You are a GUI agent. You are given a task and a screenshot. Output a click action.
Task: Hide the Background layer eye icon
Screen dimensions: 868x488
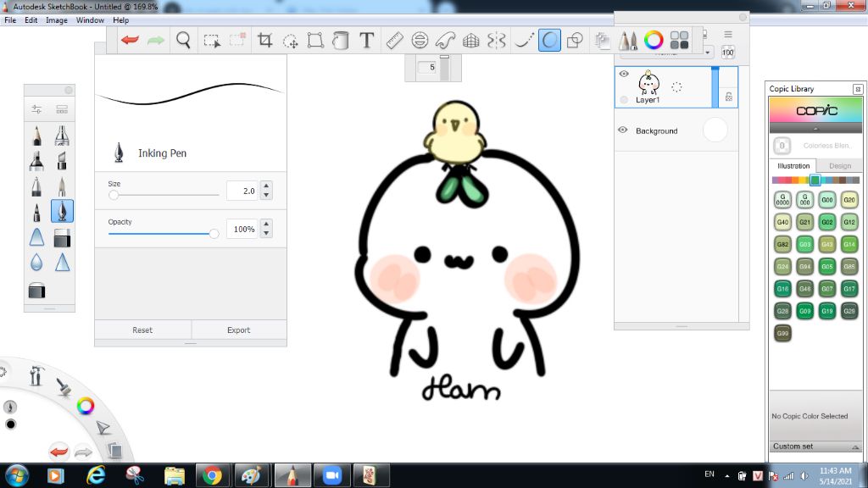tap(623, 130)
